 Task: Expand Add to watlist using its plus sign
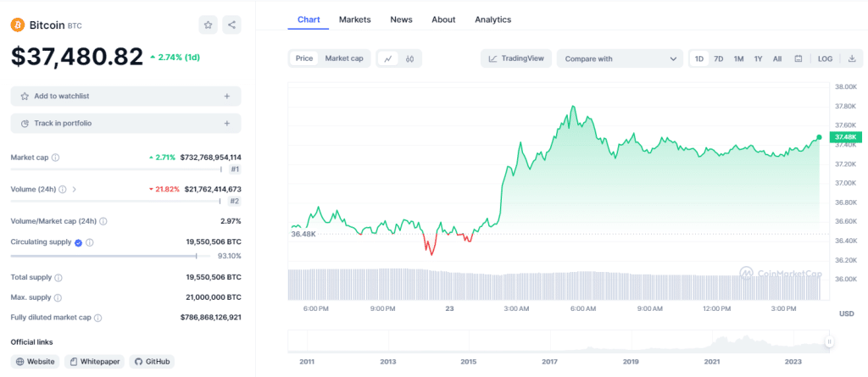click(226, 97)
